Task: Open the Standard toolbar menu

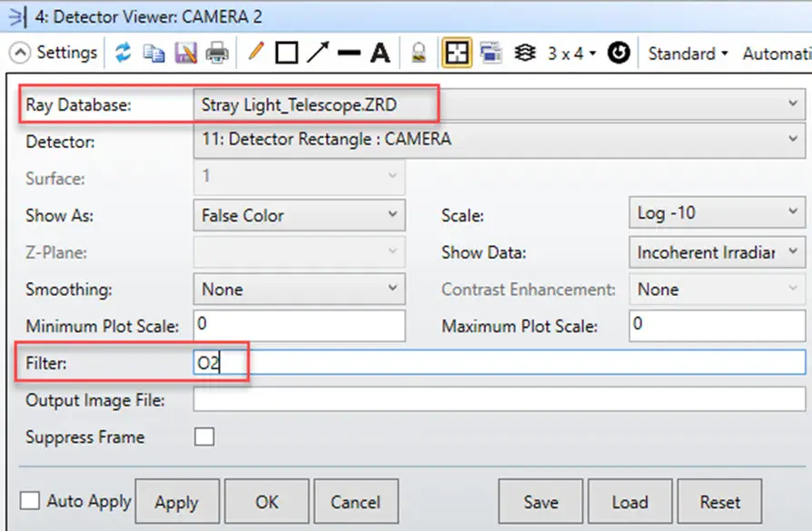Action: [688, 54]
